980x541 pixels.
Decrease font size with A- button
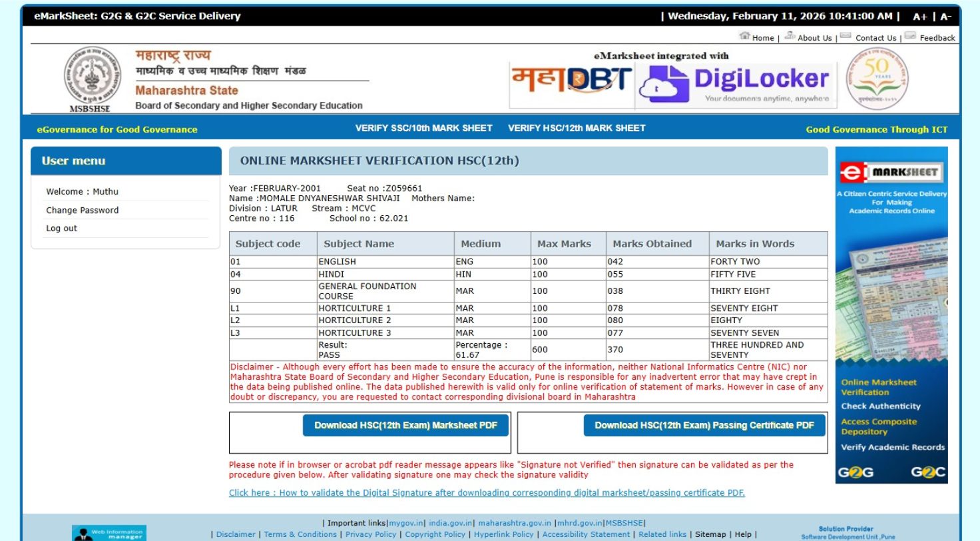(x=945, y=17)
